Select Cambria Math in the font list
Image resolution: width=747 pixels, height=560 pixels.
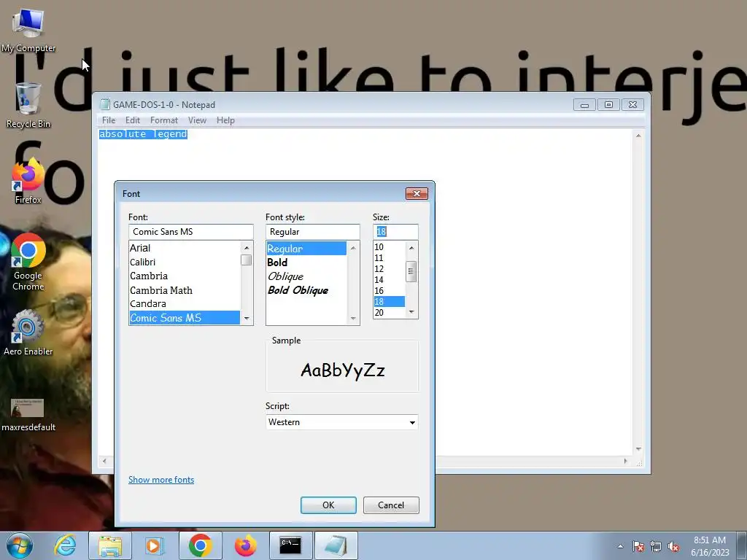(185, 290)
